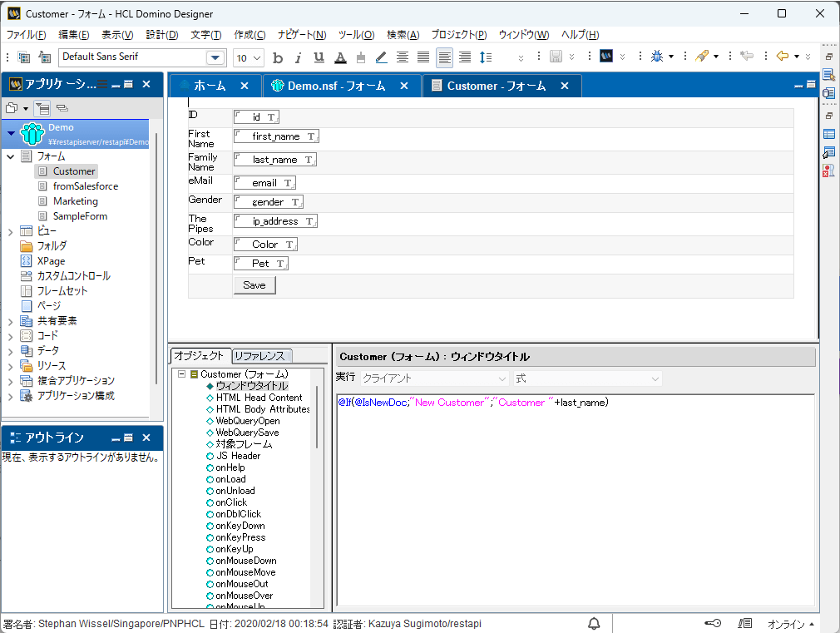Viewport: 840px width, 633px height.
Task: Select the WebQuerySave event
Action: click(248, 433)
